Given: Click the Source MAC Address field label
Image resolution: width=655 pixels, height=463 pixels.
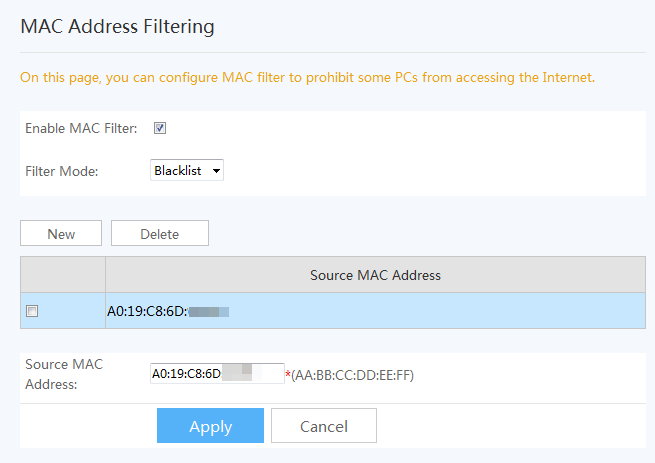Looking at the screenshot, I should pos(64,373).
